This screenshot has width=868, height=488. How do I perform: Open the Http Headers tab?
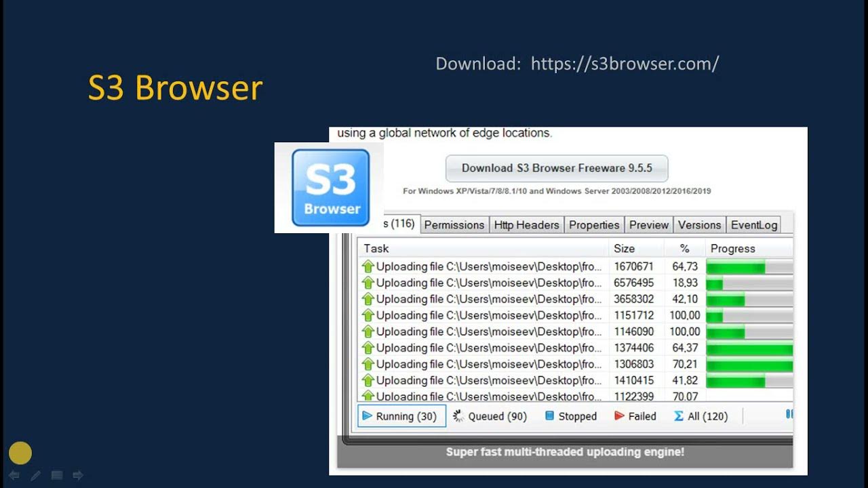pyautogui.click(x=527, y=225)
